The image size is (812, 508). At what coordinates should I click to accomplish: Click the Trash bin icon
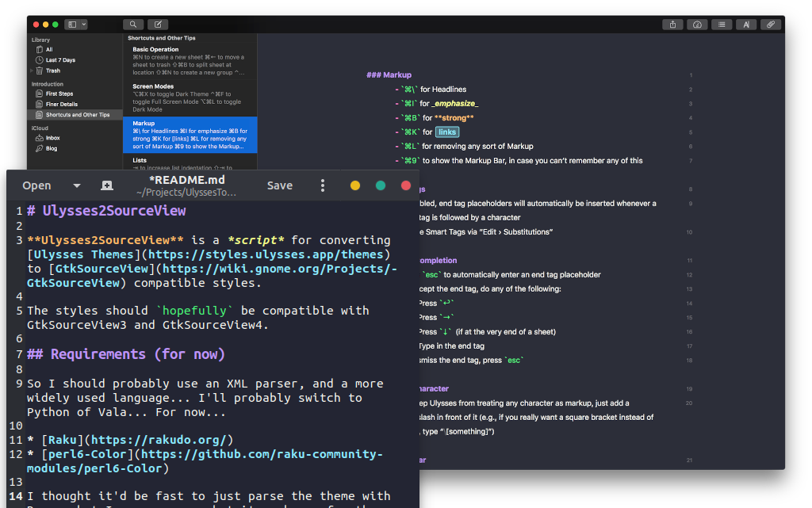tap(39, 71)
